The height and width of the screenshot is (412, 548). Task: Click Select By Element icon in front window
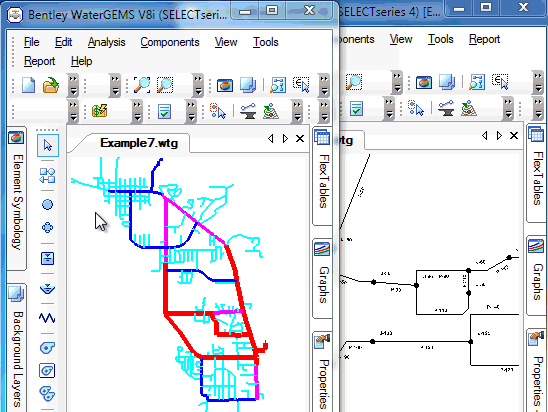pyautogui.click(x=218, y=111)
